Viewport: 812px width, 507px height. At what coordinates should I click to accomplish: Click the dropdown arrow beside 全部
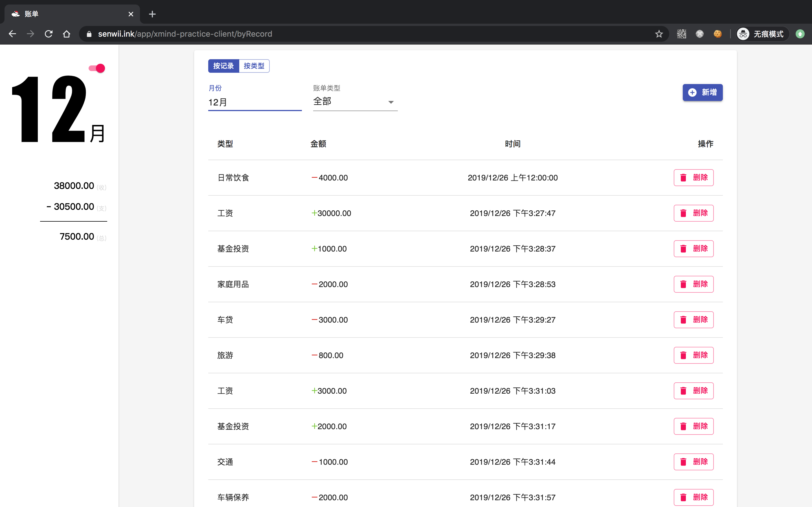[391, 102]
